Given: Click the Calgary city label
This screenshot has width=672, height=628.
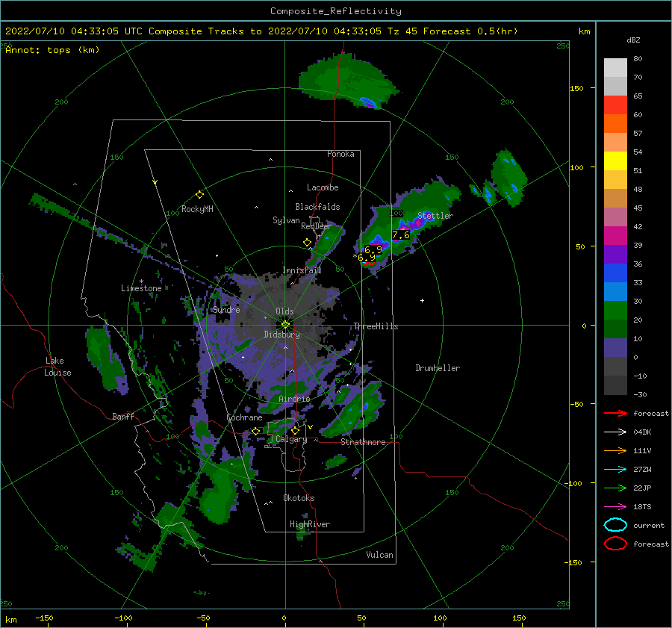Looking at the screenshot, I should click(x=291, y=439).
